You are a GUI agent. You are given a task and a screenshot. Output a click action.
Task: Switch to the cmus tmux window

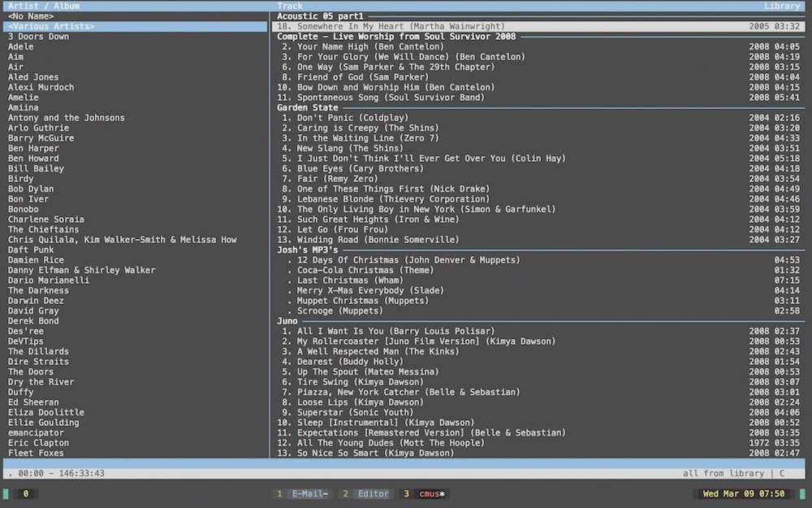425,494
